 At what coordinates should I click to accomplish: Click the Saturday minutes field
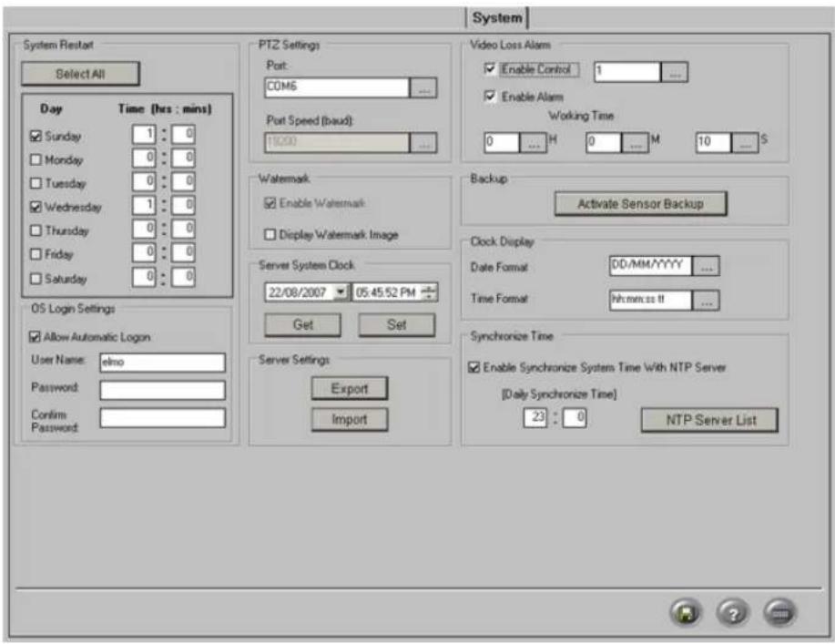point(183,277)
